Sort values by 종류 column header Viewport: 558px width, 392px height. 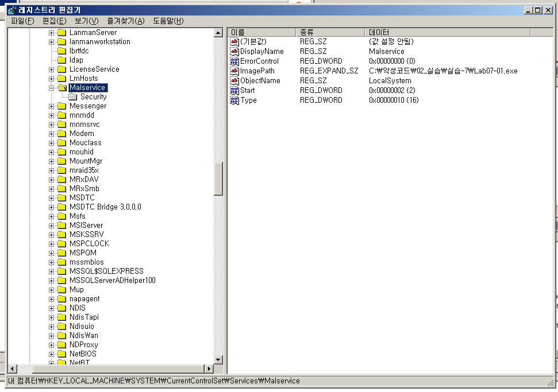point(330,32)
